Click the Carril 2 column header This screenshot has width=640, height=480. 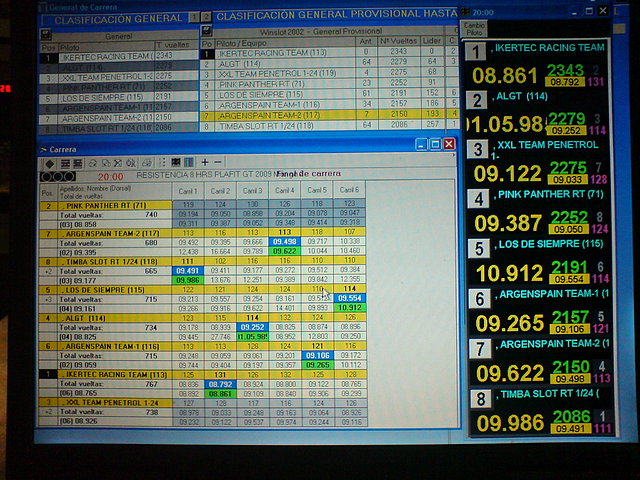point(220,191)
